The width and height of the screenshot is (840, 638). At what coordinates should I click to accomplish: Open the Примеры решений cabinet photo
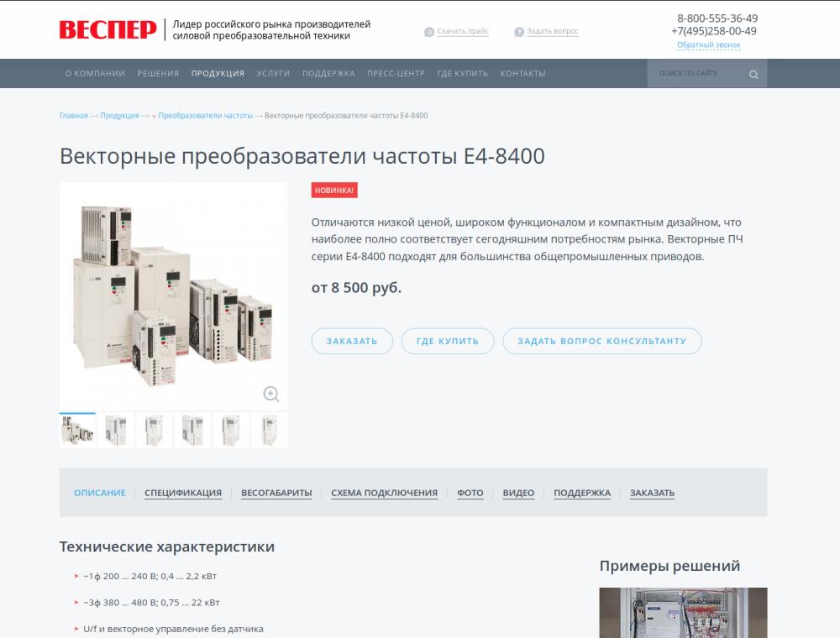683,613
